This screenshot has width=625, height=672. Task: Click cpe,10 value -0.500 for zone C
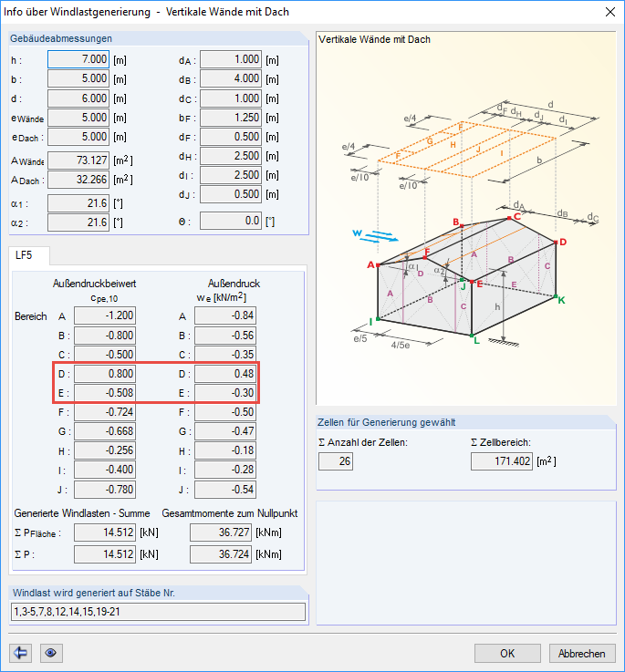click(105, 355)
